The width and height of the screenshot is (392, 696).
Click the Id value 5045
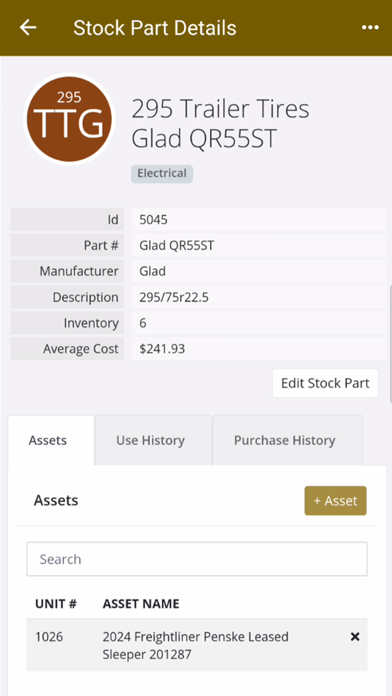[x=153, y=219]
